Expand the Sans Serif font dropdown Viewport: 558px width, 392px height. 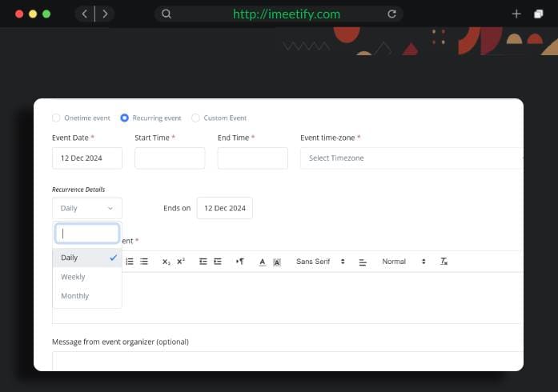(x=319, y=262)
